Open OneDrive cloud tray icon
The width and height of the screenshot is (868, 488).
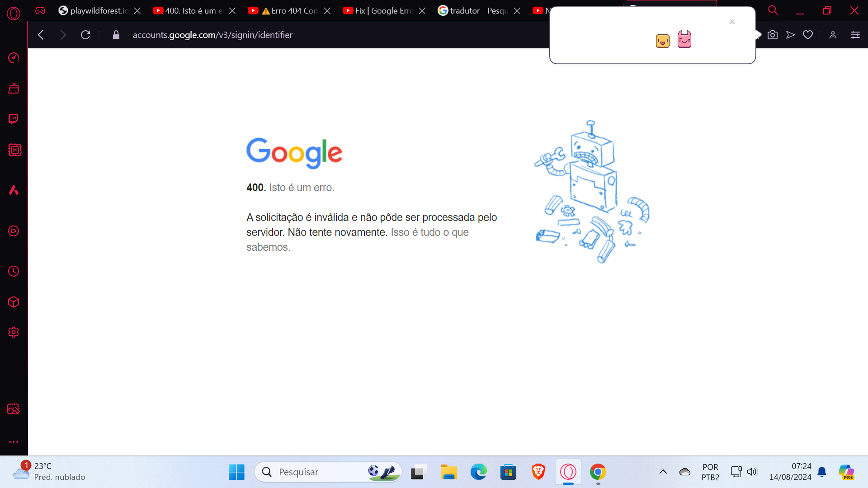click(685, 472)
